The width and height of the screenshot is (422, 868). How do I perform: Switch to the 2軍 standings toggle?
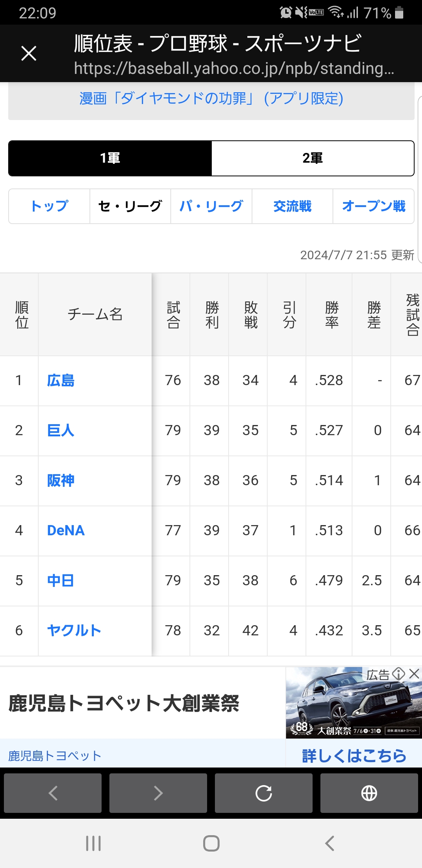(313, 158)
